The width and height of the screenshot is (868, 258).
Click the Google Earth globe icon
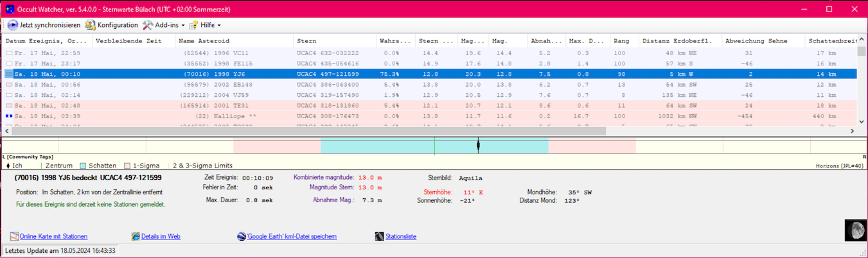(242, 236)
